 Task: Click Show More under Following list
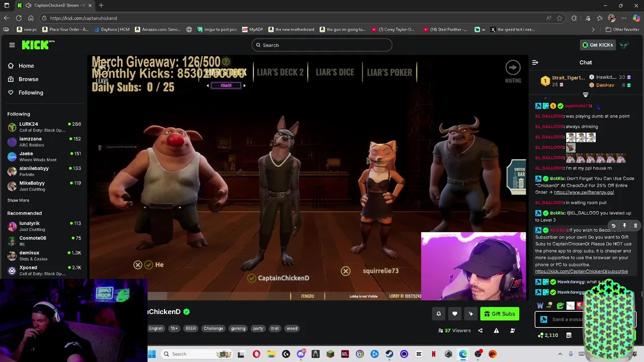pyautogui.click(x=18, y=200)
